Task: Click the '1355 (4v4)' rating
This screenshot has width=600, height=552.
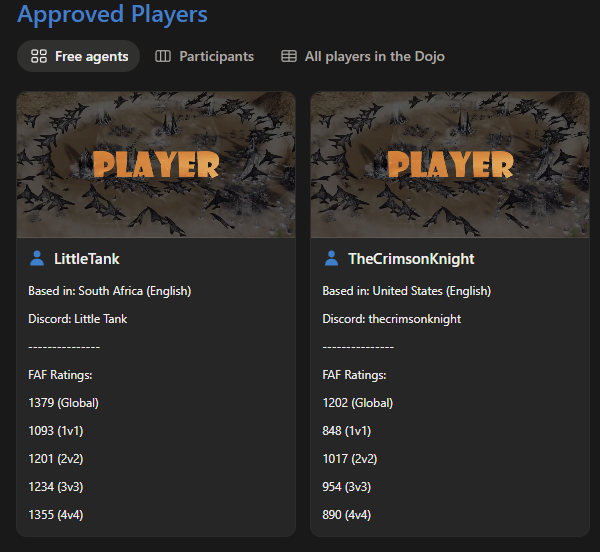Action: pyautogui.click(x=56, y=515)
